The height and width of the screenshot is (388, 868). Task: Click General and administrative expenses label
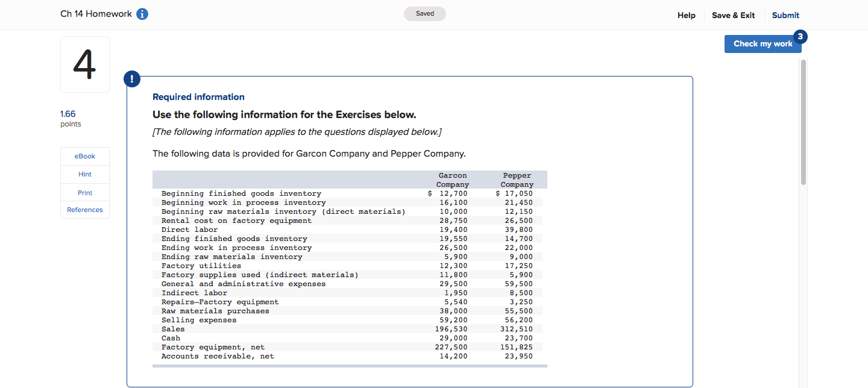(244, 284)
